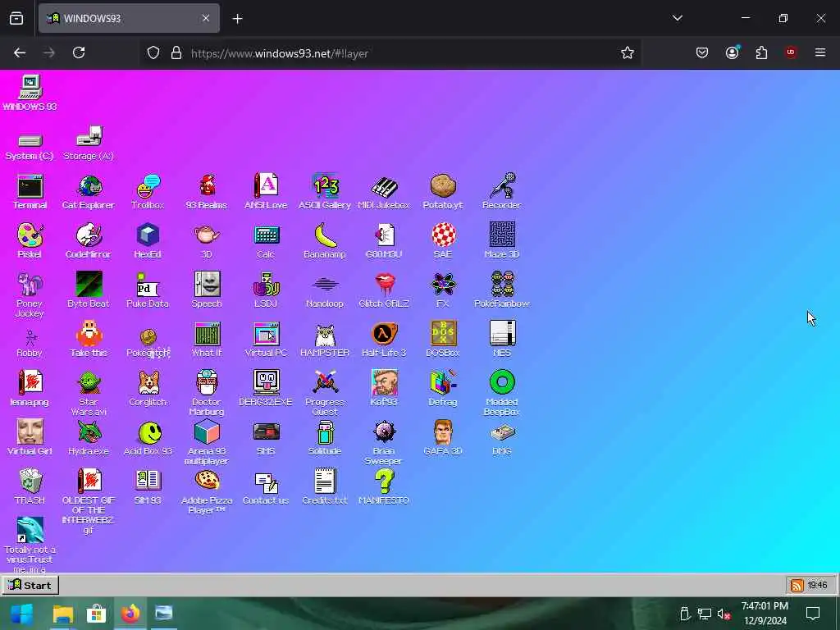Launch Modded BeepBox green ring icon
The height and width of the screenshot is (630, 840).
(x=502, y=383)
